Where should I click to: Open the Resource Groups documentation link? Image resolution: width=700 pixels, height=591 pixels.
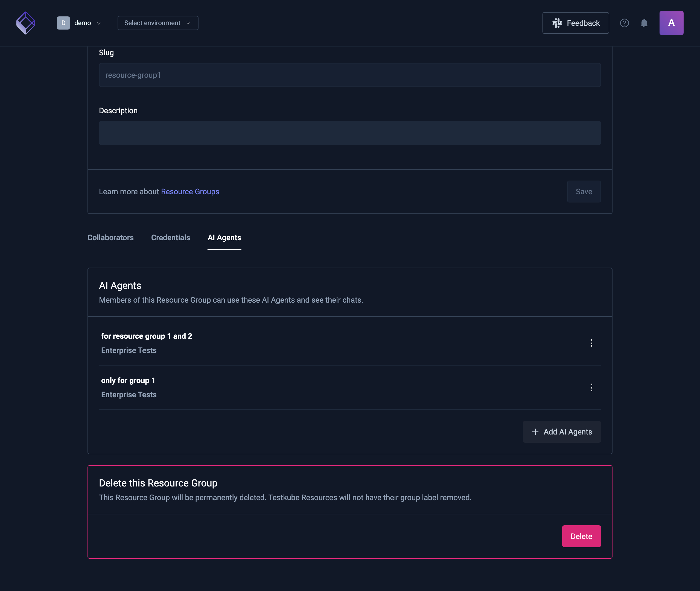click(x=190, y=192)
